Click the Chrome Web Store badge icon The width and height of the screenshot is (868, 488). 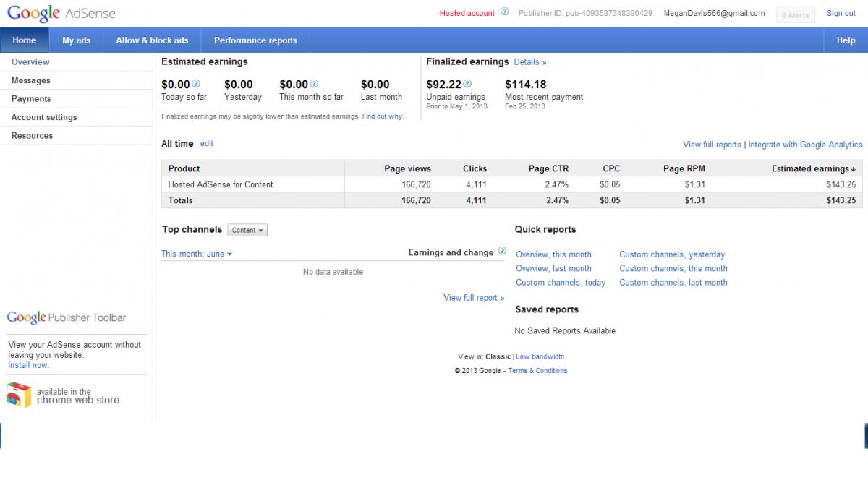[19, 395]
